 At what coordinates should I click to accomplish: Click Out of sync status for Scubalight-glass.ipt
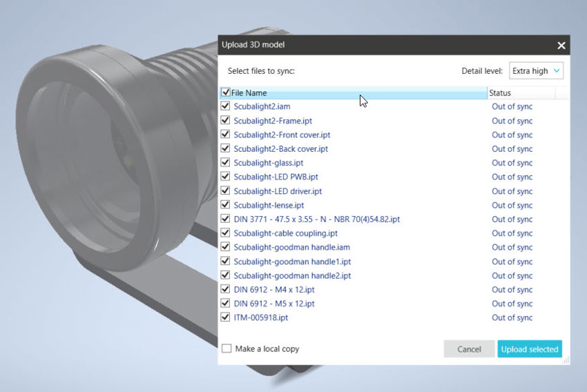click(512, 163)
